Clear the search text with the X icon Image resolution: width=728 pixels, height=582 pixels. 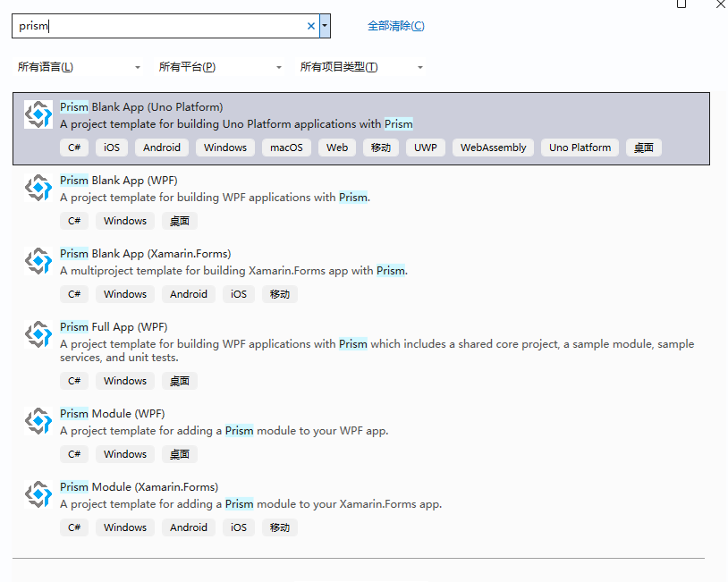pyautogui.click(x=311, y=26)
